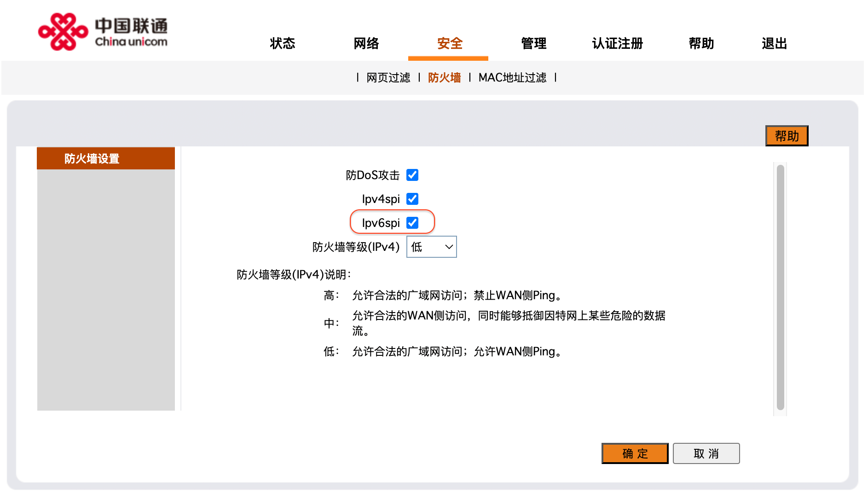Open the 认证注册 page
This screenshot has height=499, width=868.
click(617, 44)
